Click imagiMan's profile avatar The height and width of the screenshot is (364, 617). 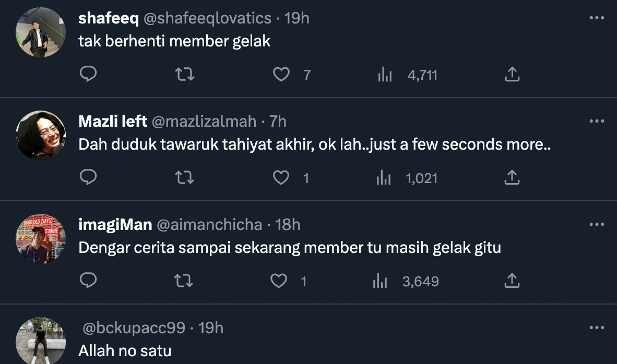pyautogui.click(x=41, y=238)
